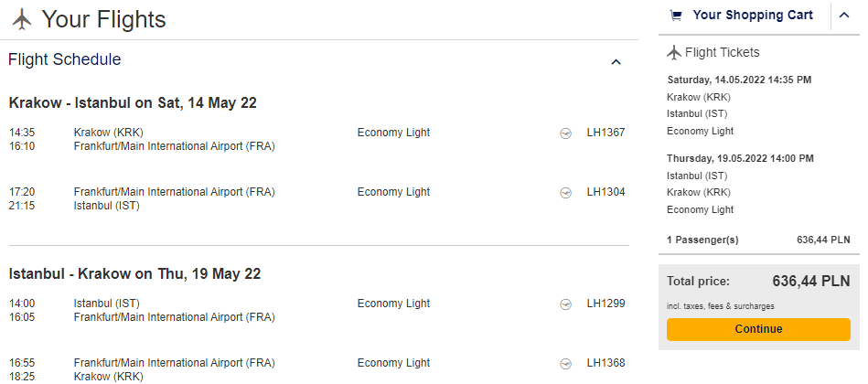
Task: Click the Flight Schedule heading
Action: click(x=65, y=59)
